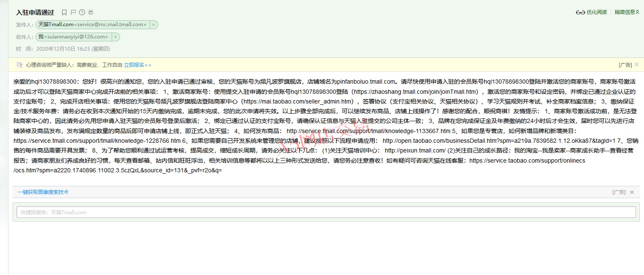
Task: Click the knowledge-1228766.htm URL text
Action: click(x=97, y=142)
